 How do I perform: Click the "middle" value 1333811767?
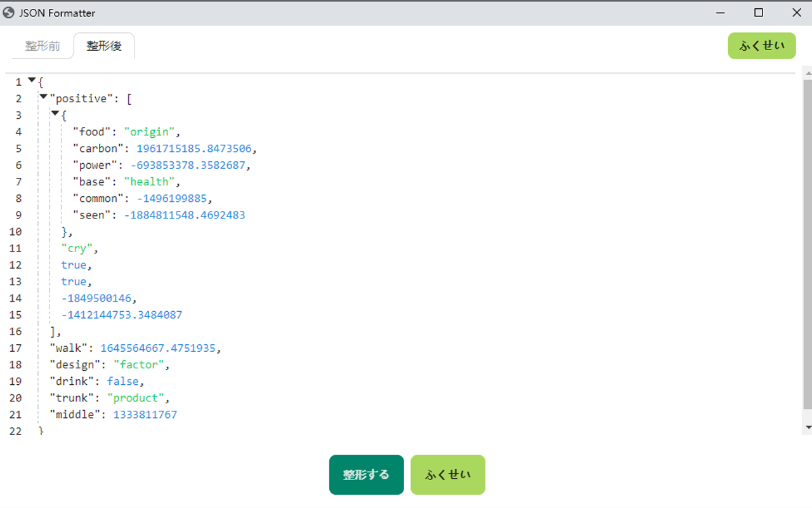[x=145, y=414]
